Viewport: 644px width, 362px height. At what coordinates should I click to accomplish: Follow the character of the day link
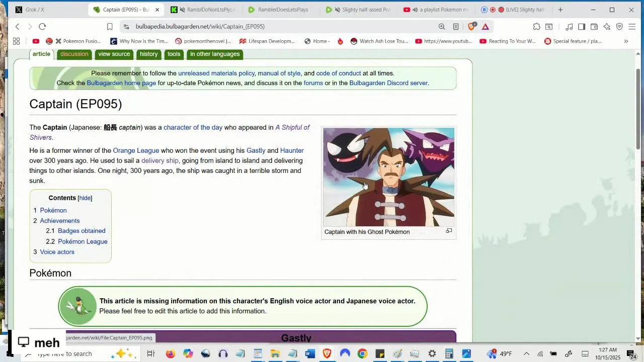coord(193,128)
